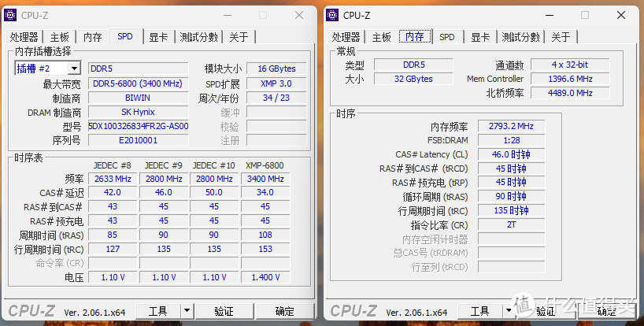Viewport: 644px width, 326px height.
Task: Open the 显卡 tab in the right window
Action: (x=480, y=37)
